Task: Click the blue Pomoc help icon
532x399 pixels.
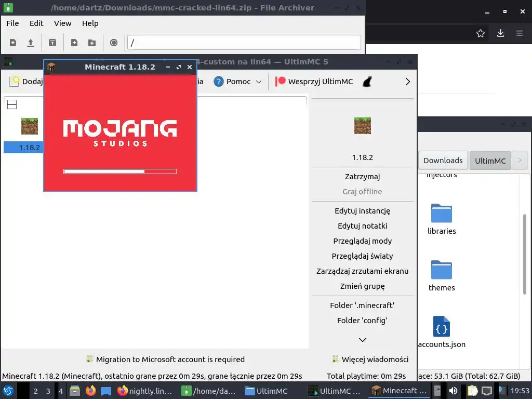Action: pyautogui.click(x=219, y=82)
